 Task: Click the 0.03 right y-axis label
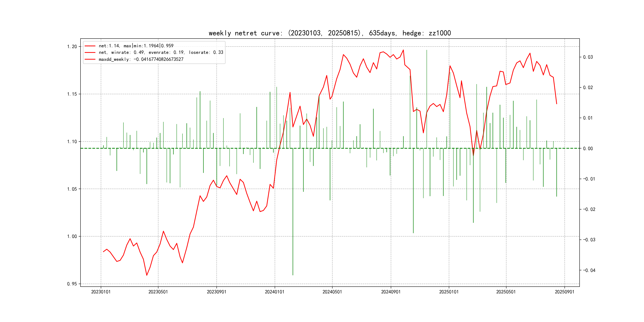tap(588, 57)
